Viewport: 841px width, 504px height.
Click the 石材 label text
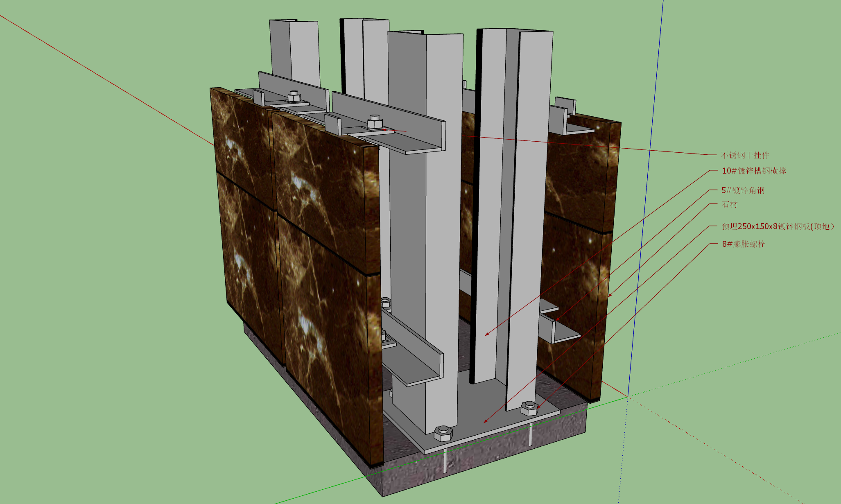tap(730, 204)
